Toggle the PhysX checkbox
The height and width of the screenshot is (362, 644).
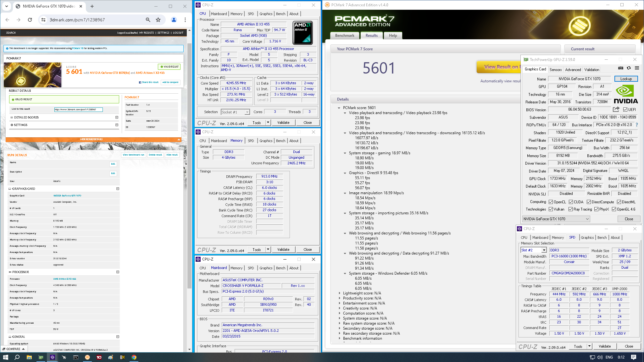597,209
